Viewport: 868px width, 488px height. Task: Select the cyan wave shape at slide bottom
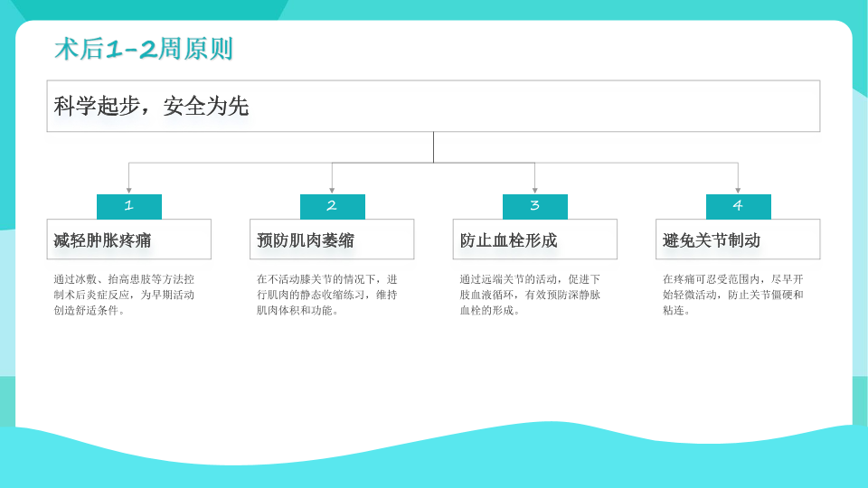click(434, 459)
